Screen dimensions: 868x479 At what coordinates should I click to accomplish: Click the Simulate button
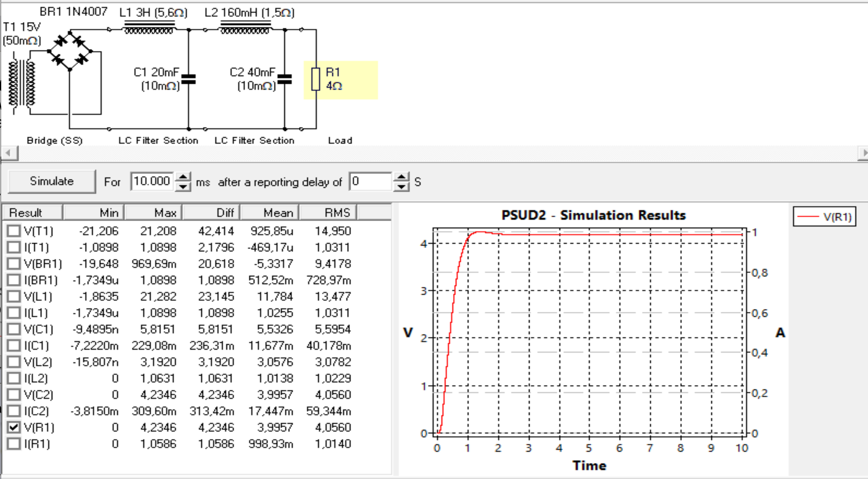52,181
